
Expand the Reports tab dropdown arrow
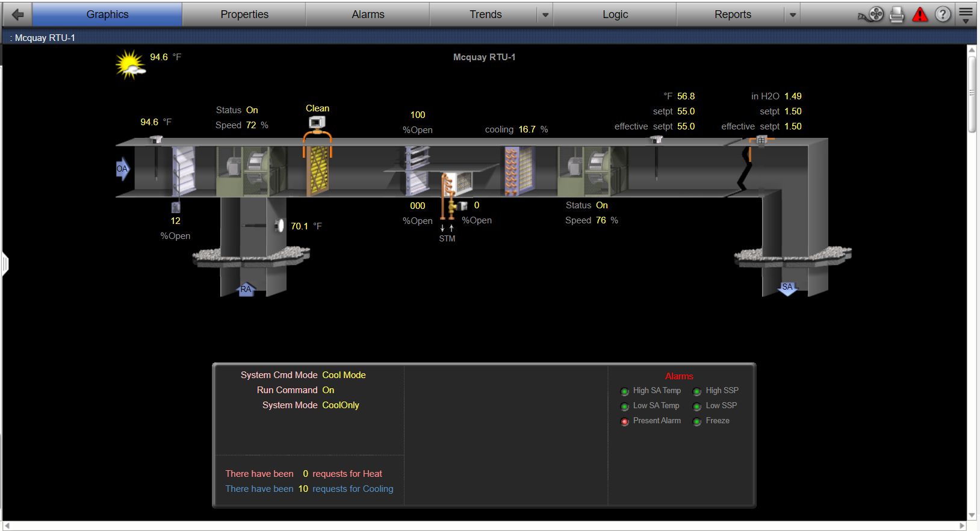coord(792,14)
